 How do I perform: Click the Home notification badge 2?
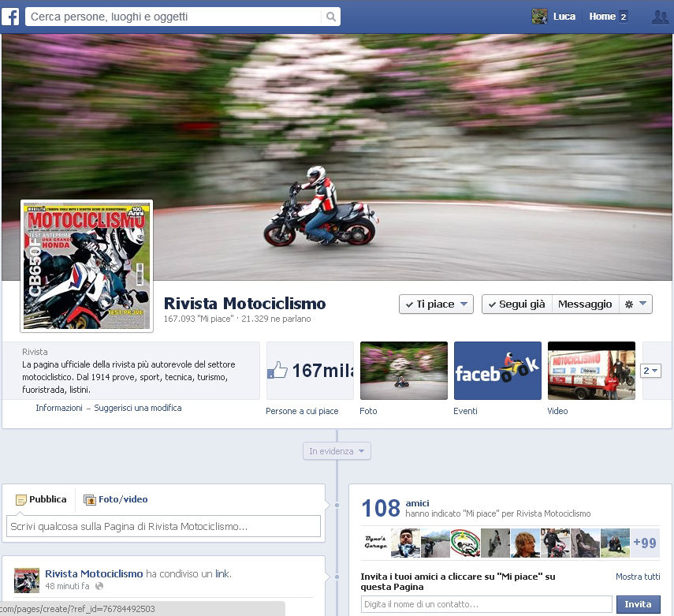coord(624,17)
